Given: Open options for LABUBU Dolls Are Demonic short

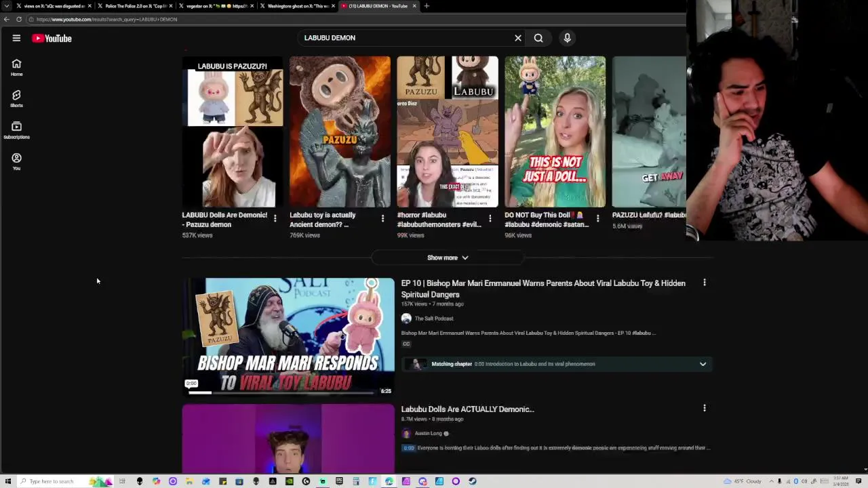Looking at the screenshot, I should (275, 218).
